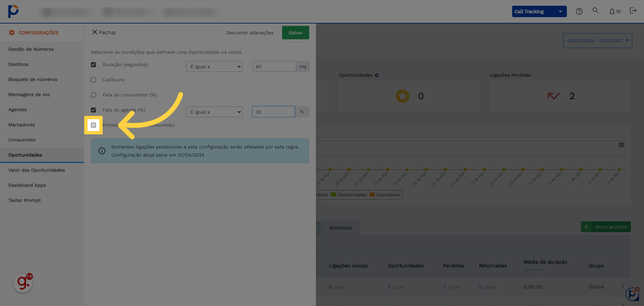Screen dimensions: 644x306
Task: Toggle Oportunidades legend entry in chart
Action: pyautogui.click(x=349, y=195)
